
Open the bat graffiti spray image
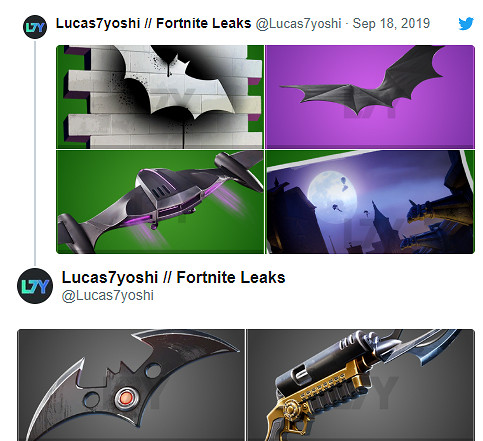pyautogui.click(x=160, y=97)
